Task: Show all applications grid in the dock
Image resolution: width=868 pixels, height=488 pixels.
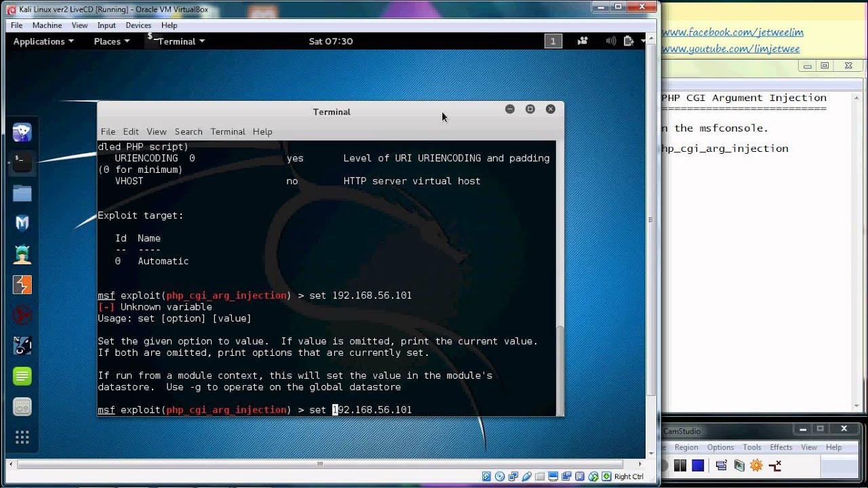Action: tap(22, 437)
